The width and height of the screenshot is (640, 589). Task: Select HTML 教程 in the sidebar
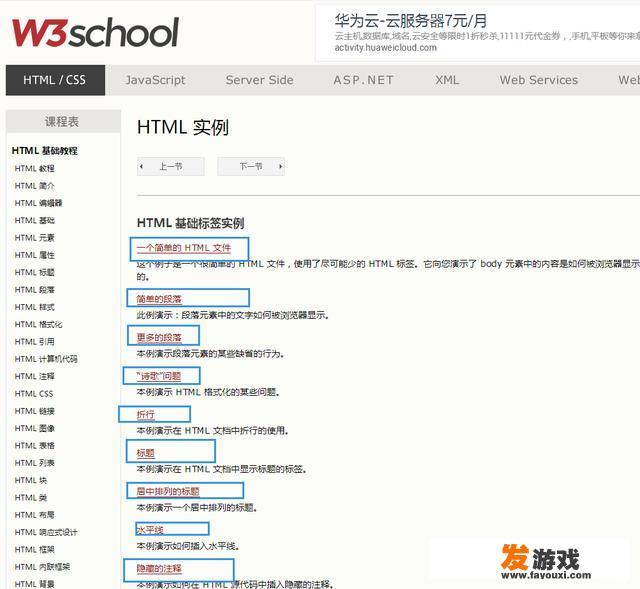pos(35,169)
